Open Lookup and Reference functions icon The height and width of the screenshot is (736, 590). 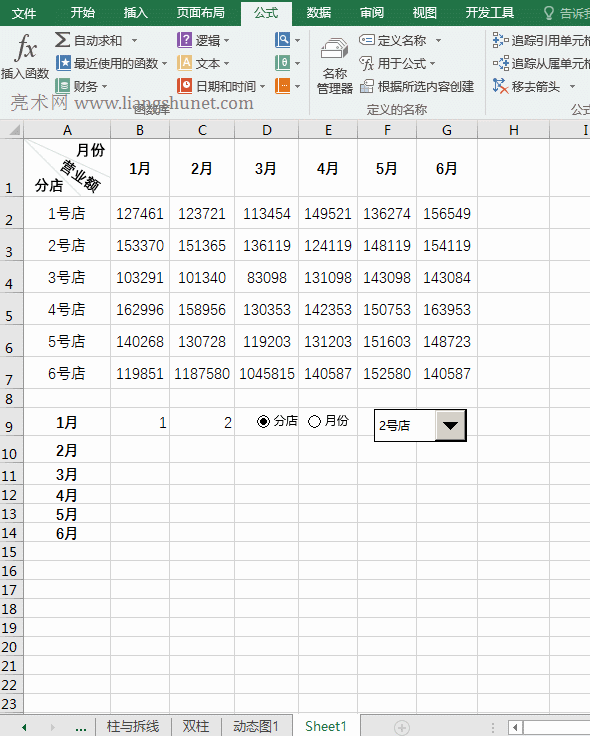[283, 40]
